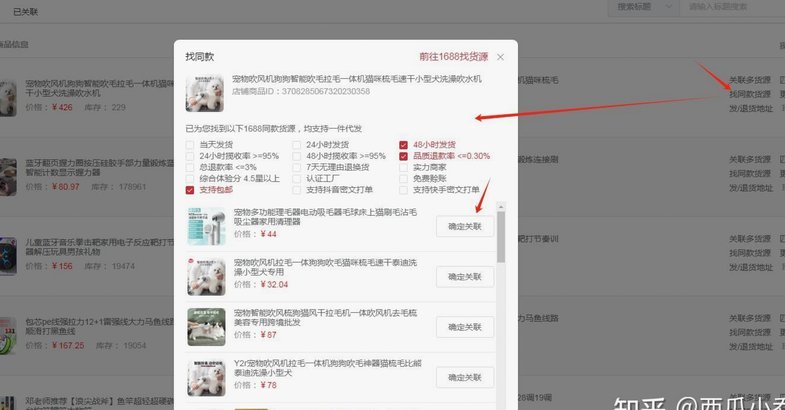The width and height of the screenshot is (785, 410).
Task: Click the ¥167.25 price in background list
Action: [68, 345]
